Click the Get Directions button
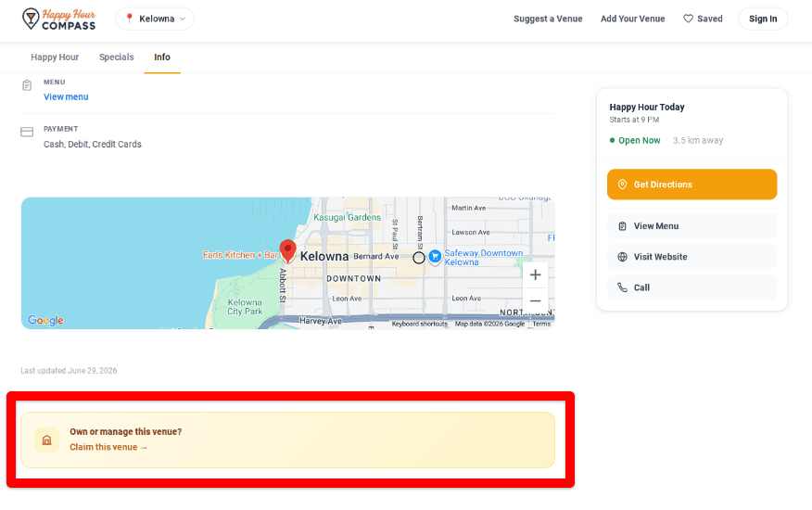Screen dimensions: 812x510 pyautogui.click(x=691, y=185)
